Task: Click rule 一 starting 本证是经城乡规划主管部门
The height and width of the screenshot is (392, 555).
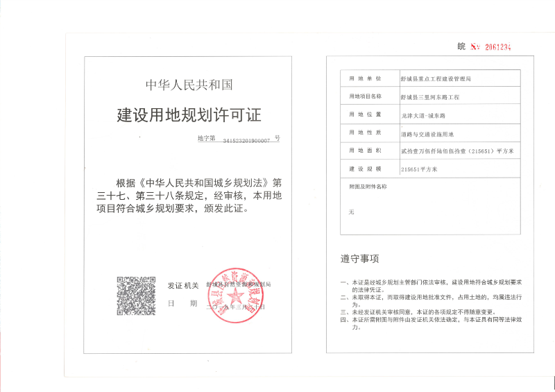Action: pyautogui.click(x=431, y=286)
